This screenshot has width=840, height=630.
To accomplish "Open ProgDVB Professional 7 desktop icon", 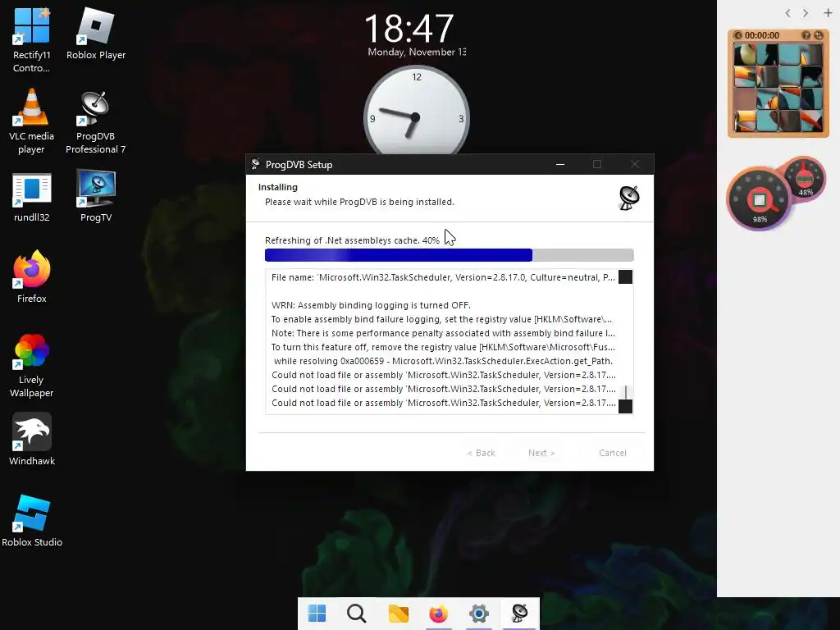I will click(96, 121).
